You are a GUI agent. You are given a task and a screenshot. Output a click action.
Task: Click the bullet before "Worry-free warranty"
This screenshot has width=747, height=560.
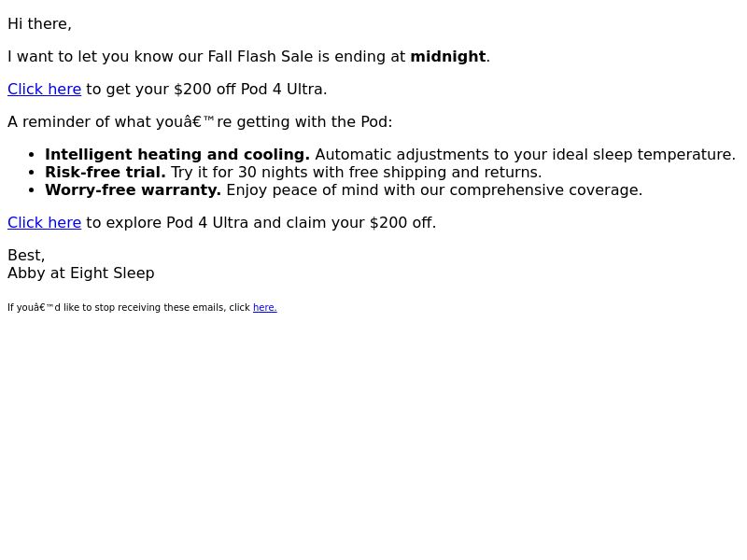32,190
